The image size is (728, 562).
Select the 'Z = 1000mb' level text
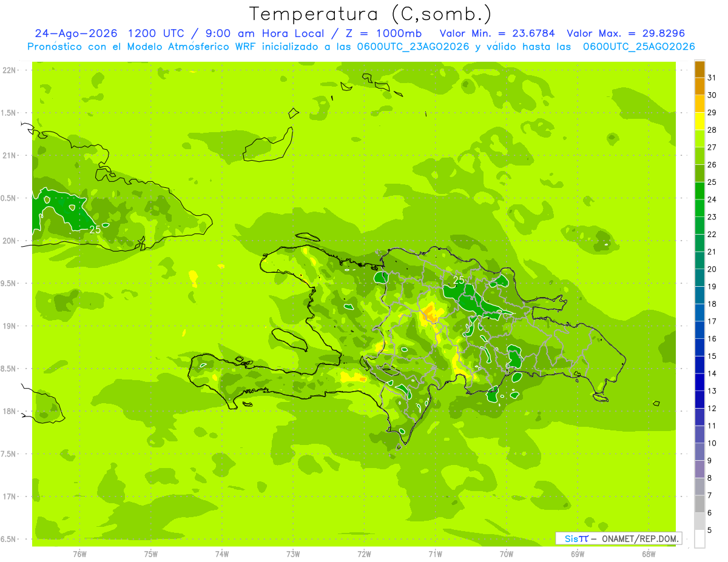[x=383, y=33]
